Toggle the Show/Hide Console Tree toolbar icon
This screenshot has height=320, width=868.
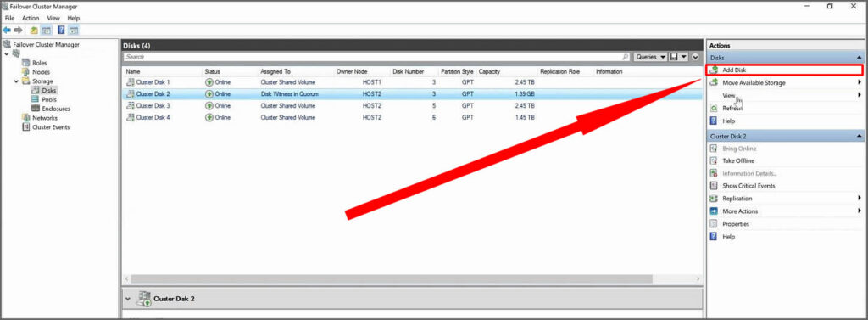[x=46, y=30]
